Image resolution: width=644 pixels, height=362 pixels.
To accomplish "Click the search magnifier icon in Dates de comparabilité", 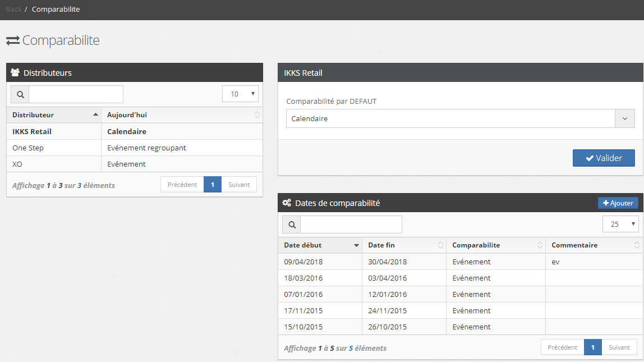I will (292, 224).
